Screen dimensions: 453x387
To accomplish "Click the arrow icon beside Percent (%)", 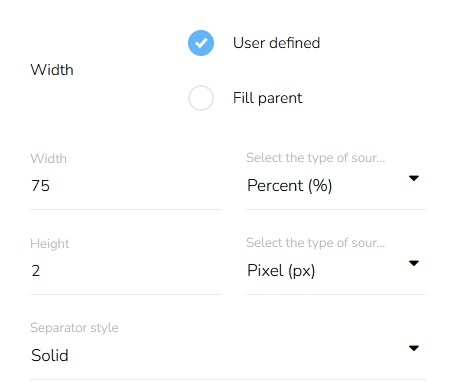I will [x=414, y=178].
